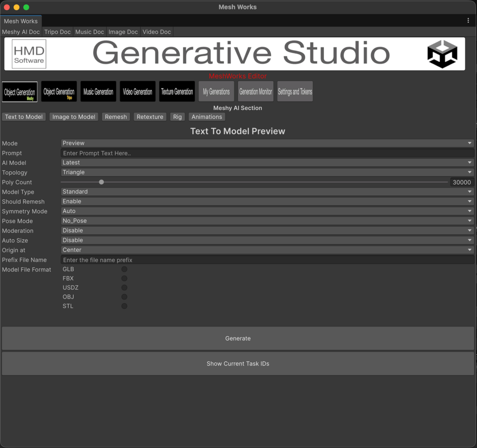Open the Model Type dropdown
The width and height of the screenshot is (477, 448).
(x=267, y=192)
